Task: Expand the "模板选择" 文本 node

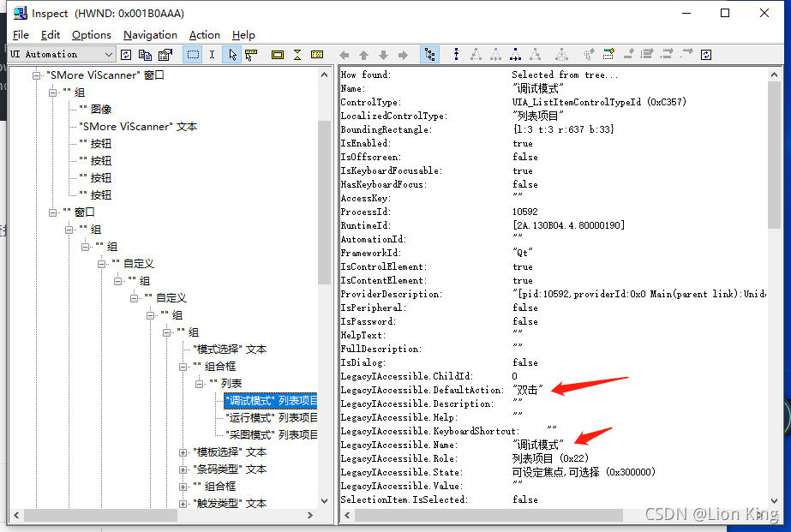Action: [x=183, y=453]
